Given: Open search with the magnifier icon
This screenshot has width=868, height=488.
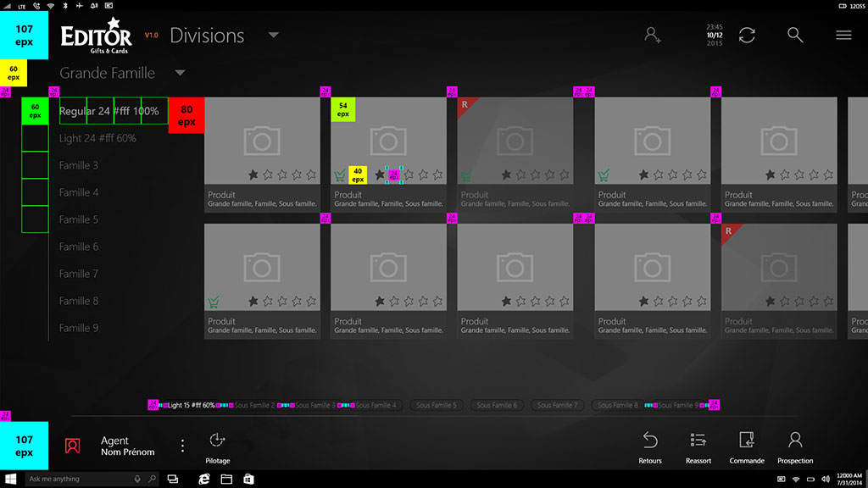Looking at the screenshot, I should coord(794,35).
